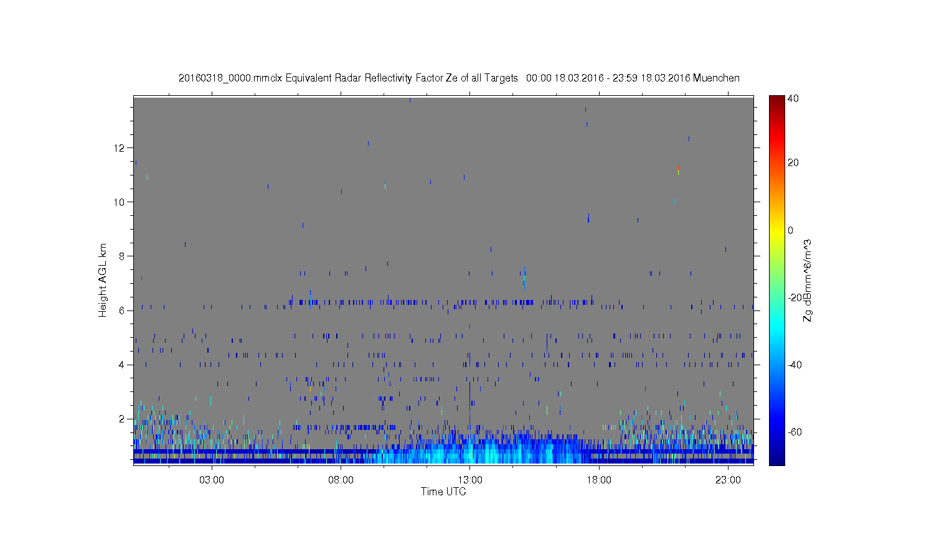
Task: Click the height tick label 8
Action: click(x=123, y=256)
